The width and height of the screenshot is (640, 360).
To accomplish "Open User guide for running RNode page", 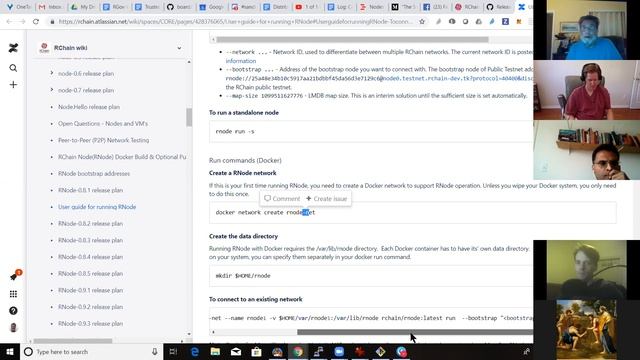I will pyautogui.click(x=97, y=207).
